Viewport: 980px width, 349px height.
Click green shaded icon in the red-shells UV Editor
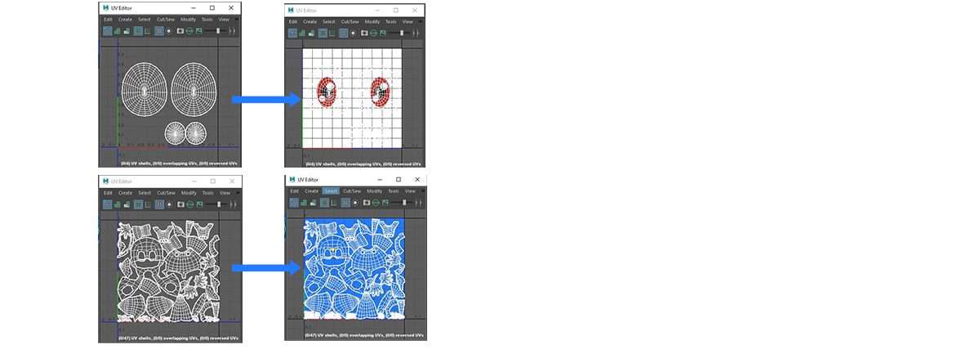[302, 33]
